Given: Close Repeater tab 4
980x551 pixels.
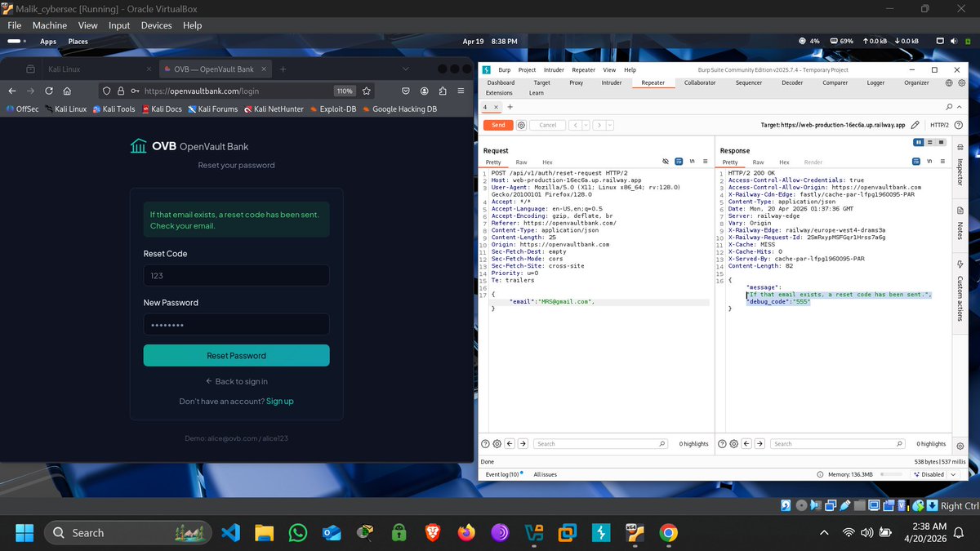Looking at the screenshot, I should click(496, 107).
